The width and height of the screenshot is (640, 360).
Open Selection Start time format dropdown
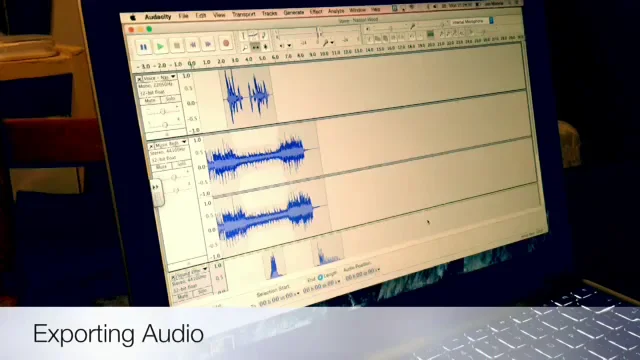[298, 293]
